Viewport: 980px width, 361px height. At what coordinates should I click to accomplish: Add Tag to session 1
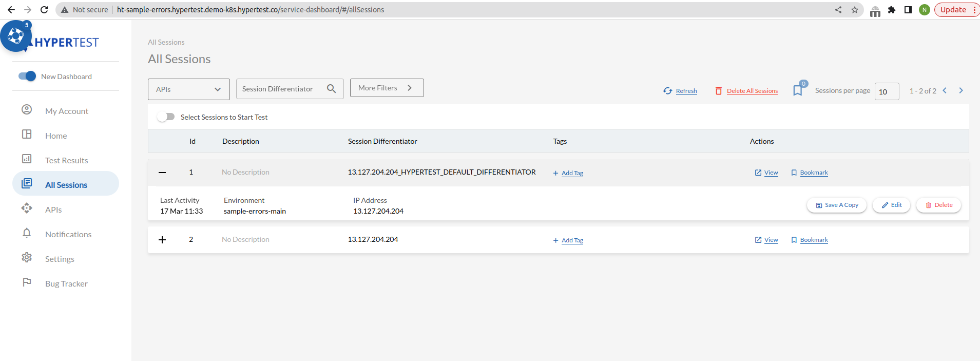pos(568,173)
